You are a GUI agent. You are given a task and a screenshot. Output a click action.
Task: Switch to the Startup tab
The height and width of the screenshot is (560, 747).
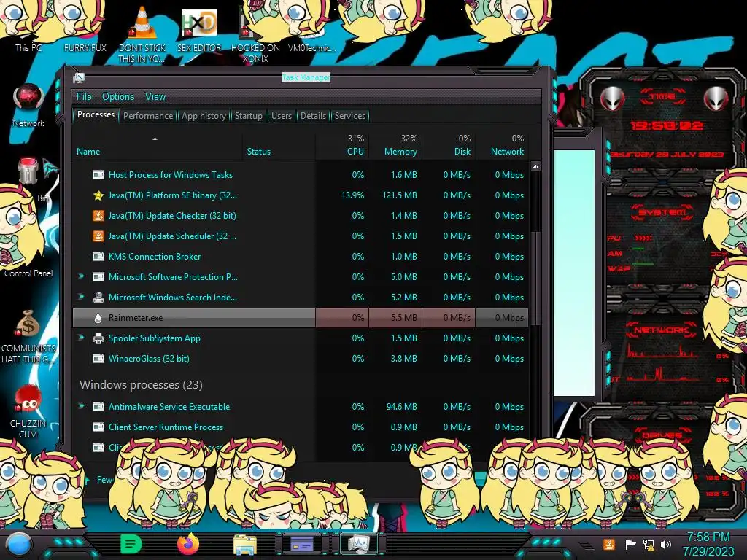click(x=249, y=116)
